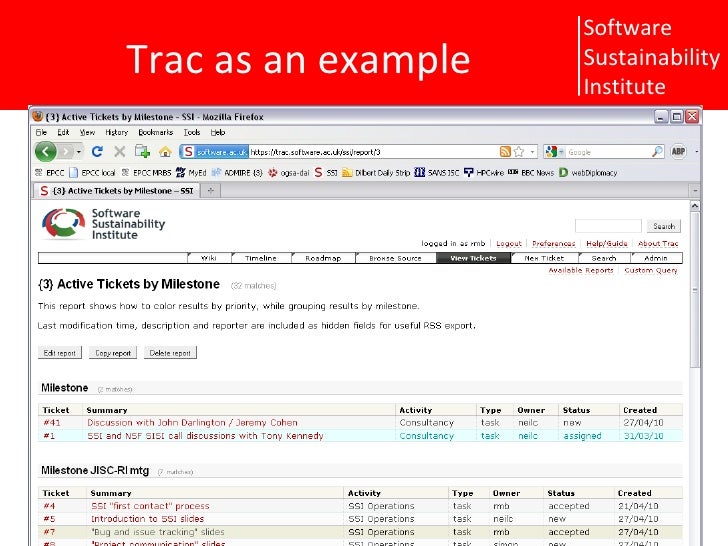Click the Copy report button
Image resolution: width=728 pixels, height=546 pixels.
pyautogui.click(x=113, y=353)
